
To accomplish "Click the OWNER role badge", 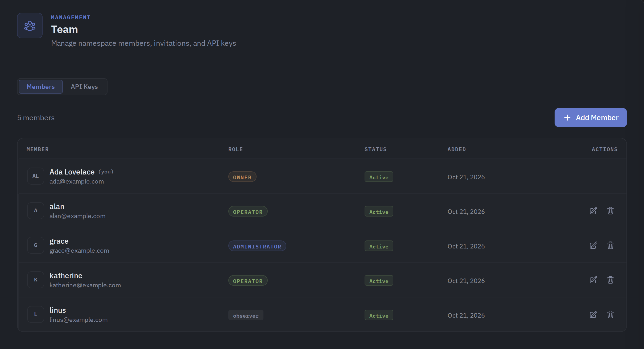I will click(x=242, y=177).
